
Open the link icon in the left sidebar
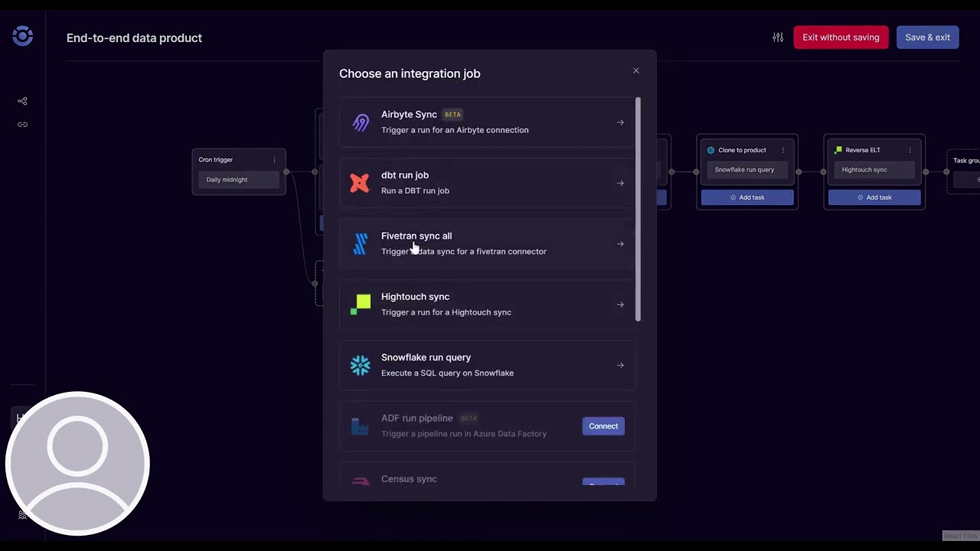[x=22, y=125]
